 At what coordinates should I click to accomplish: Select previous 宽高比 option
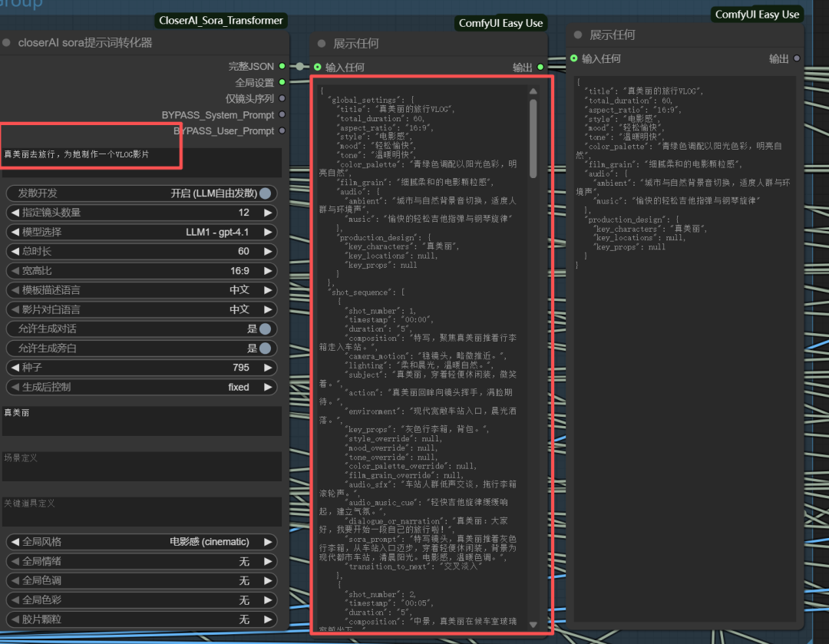point(15,271)
